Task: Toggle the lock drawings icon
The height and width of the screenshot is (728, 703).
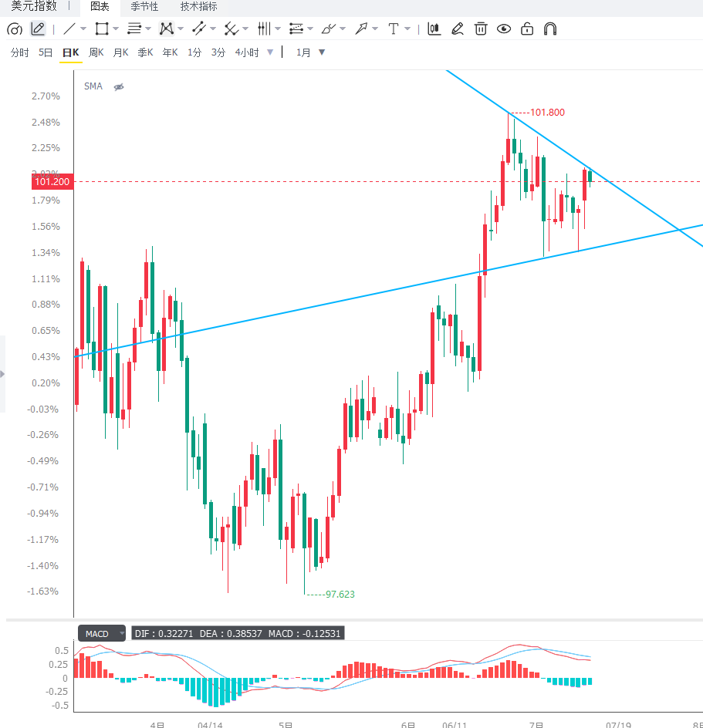Action: point(527,29)
